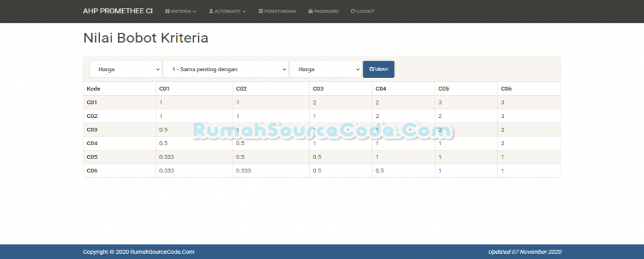
Task: Open the first Harga criteria dropdown
Action: [126, 69]
